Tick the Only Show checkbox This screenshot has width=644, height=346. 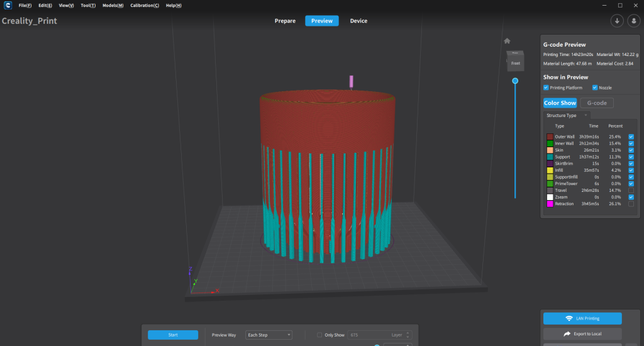320,335
